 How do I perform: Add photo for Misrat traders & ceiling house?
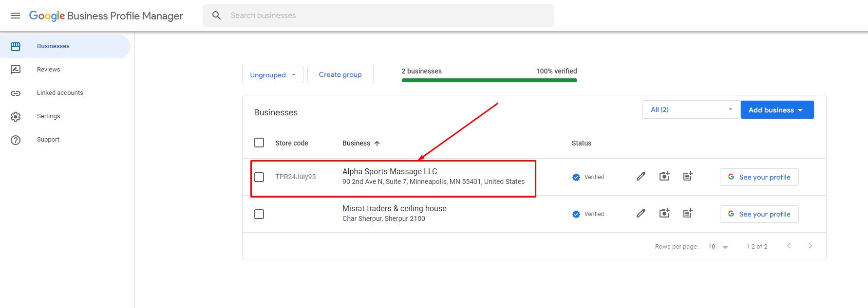(664, 214)
